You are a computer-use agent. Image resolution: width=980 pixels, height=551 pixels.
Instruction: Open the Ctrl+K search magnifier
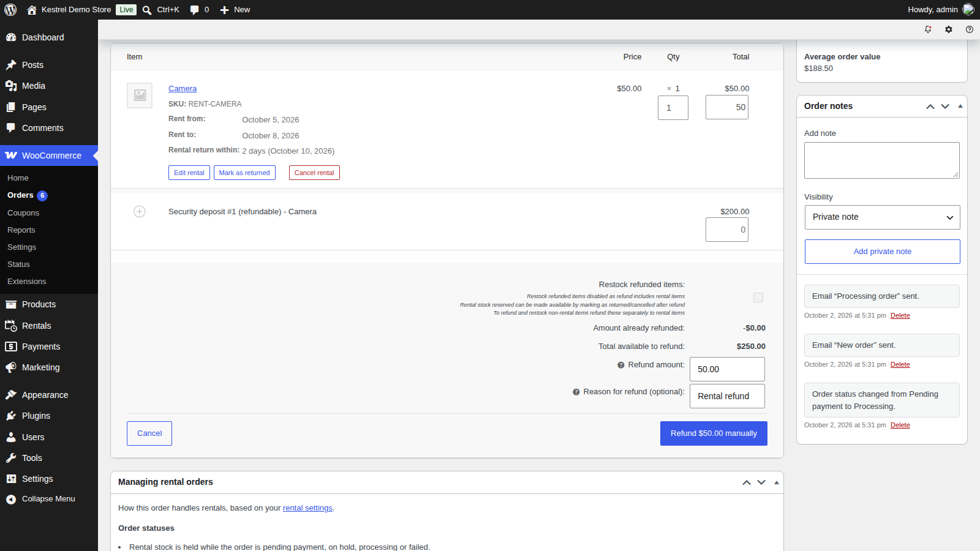click(x=147, y=10)
